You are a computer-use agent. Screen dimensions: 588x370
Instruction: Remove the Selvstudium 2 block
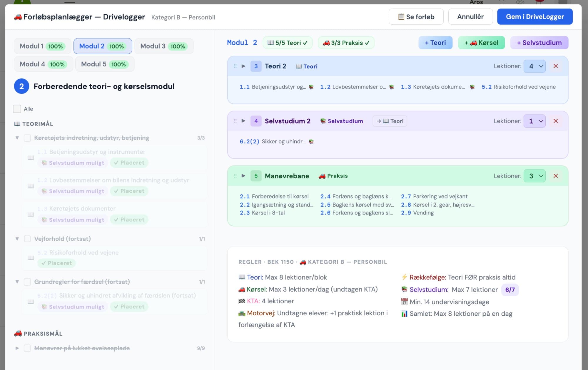pyautogui.click(x=555, y=121)
